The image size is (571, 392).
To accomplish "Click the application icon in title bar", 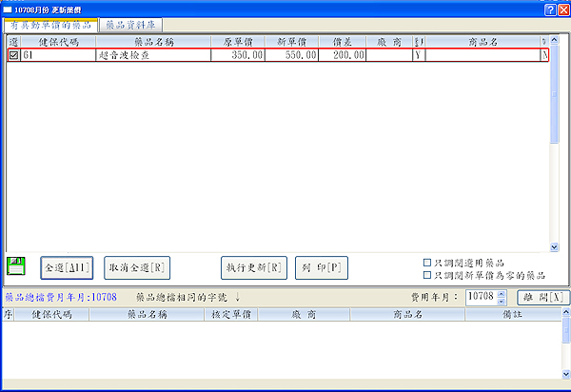I will click(x=9, y=9).
